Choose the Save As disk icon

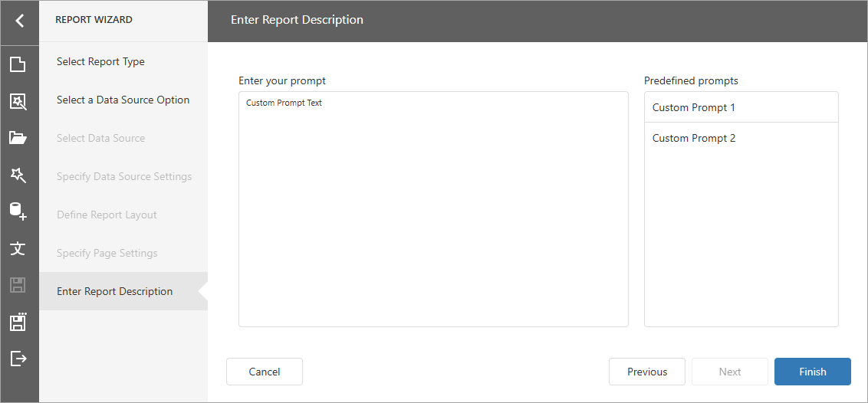point(18,322)
